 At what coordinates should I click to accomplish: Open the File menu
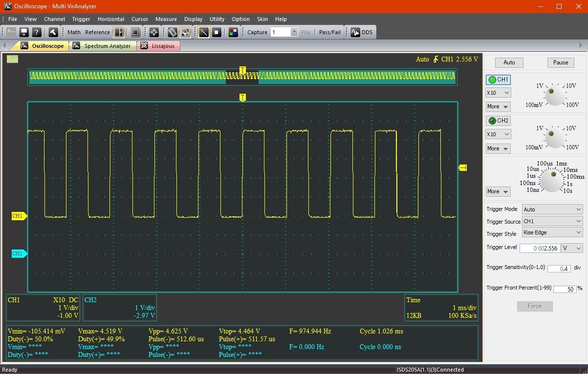(x=13, y=19)
